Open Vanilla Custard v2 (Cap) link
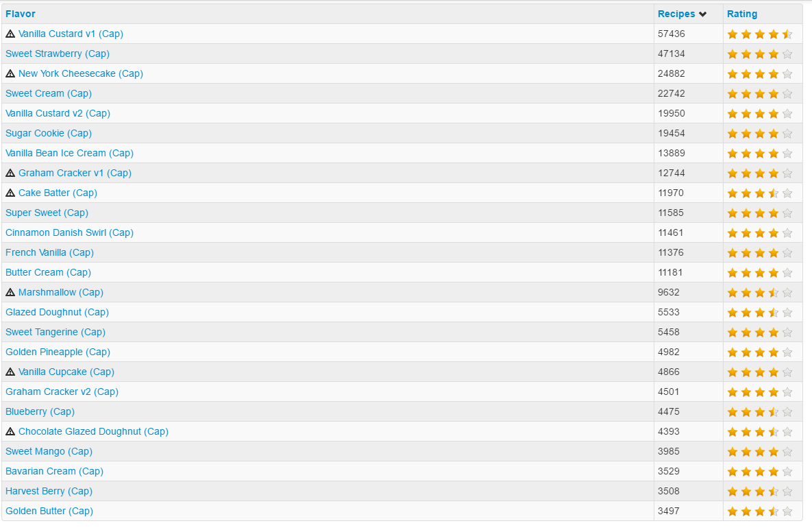Image resolution: width=812 pixels, height=530 pixels. (58, 113)
